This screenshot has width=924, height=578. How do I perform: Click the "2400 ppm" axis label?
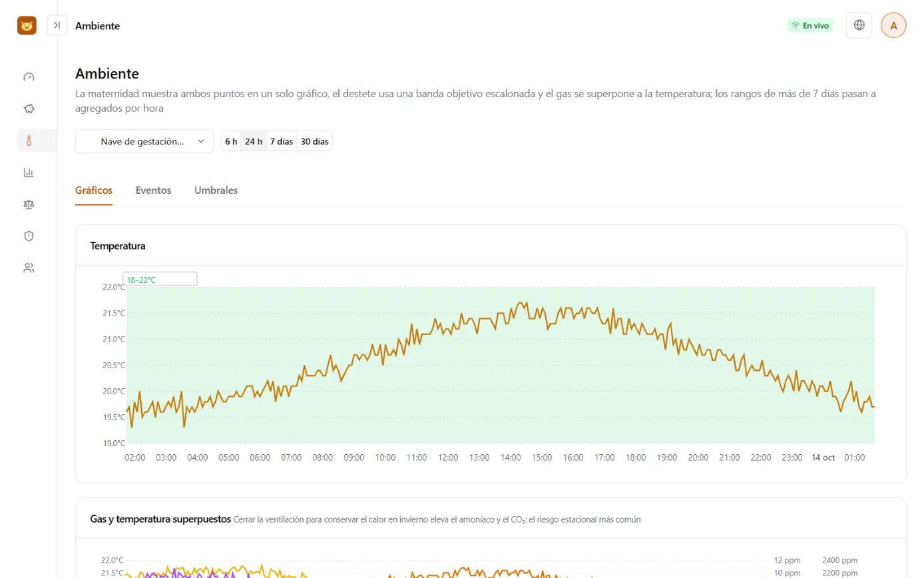(x=840, y=560)
